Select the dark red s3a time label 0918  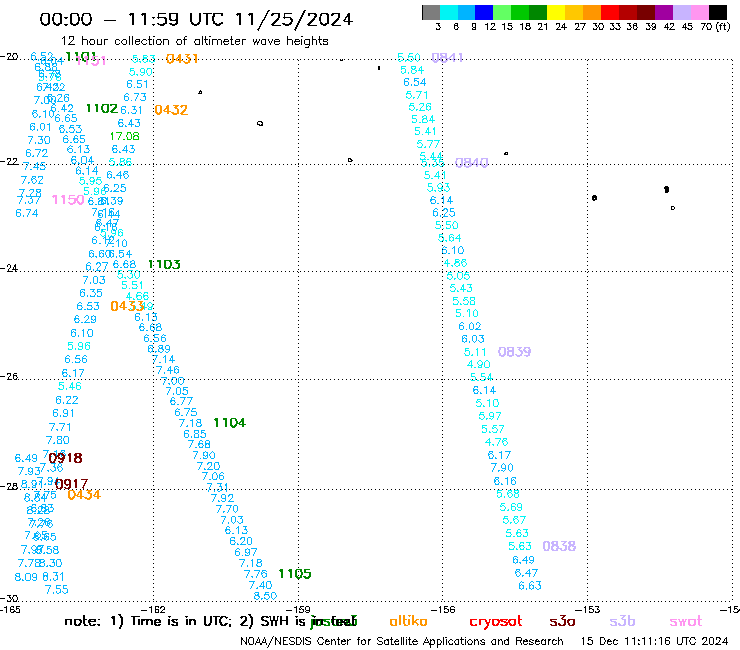click(x=65, y=458)
